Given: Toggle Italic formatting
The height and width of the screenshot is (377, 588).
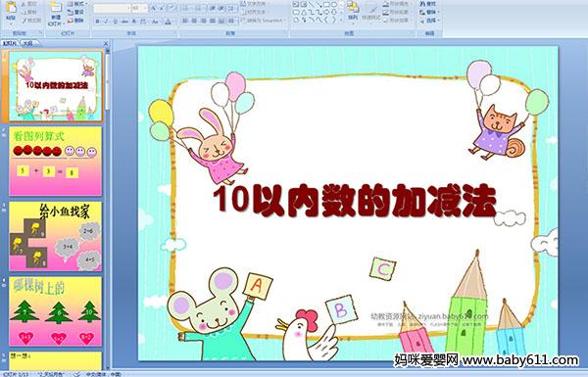Looking at the screenshot, I should (106, 22).
